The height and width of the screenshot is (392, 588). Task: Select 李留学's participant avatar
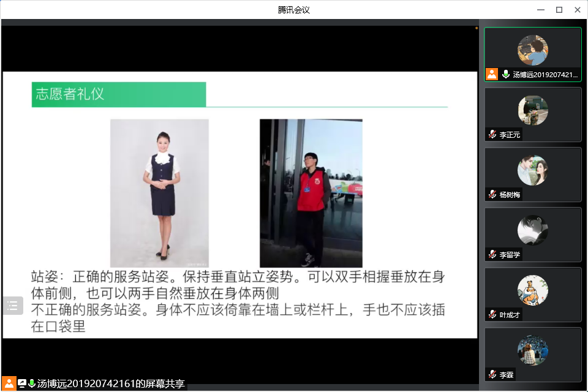pyautogui.click(x=532, y=230)
